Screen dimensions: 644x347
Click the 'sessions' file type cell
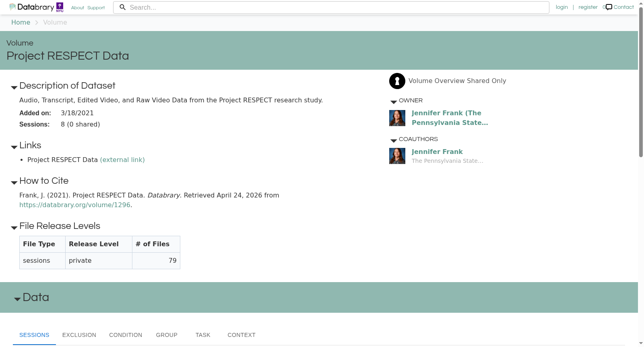[42, 261]
